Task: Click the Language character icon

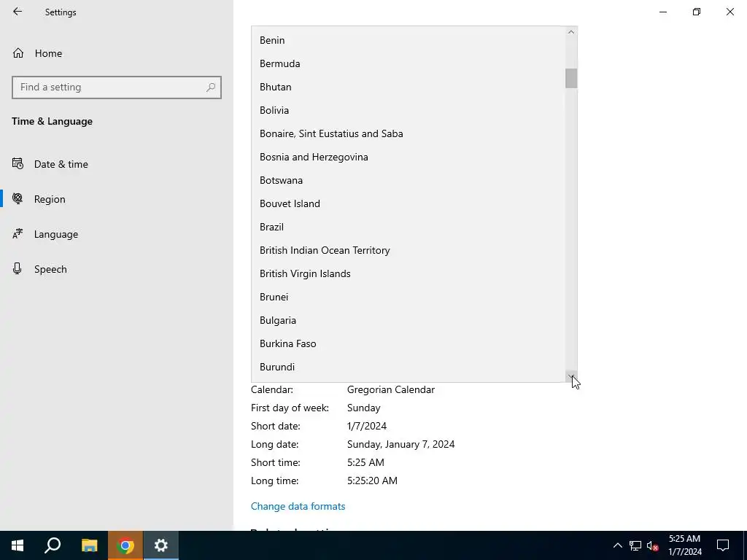Action: [18, 234]
